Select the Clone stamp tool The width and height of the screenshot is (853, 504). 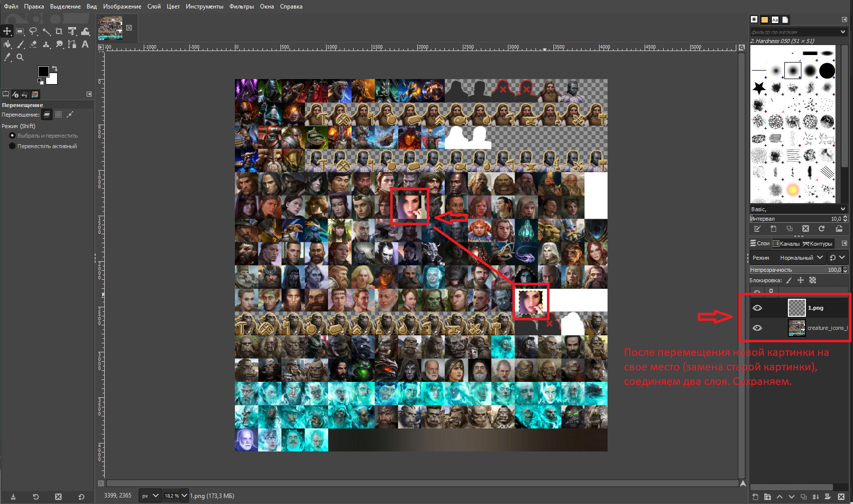46,44
